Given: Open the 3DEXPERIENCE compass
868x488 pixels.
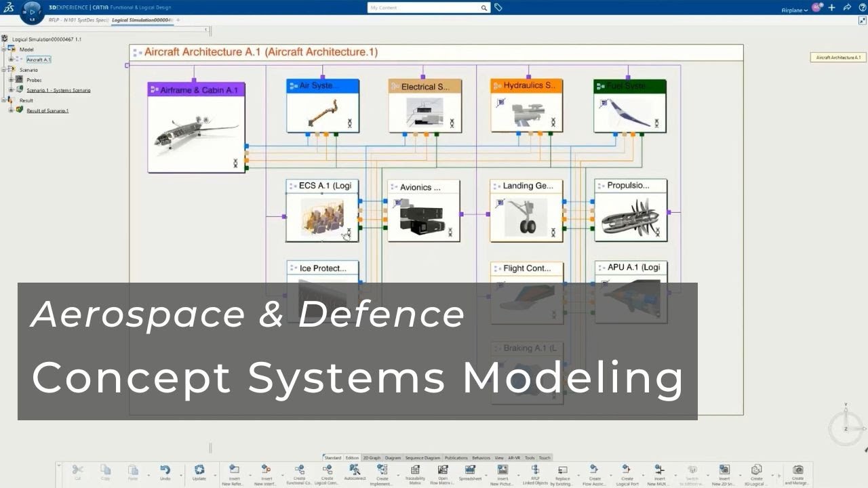Looking at the screenshot, I should click(x=32, y=12).
